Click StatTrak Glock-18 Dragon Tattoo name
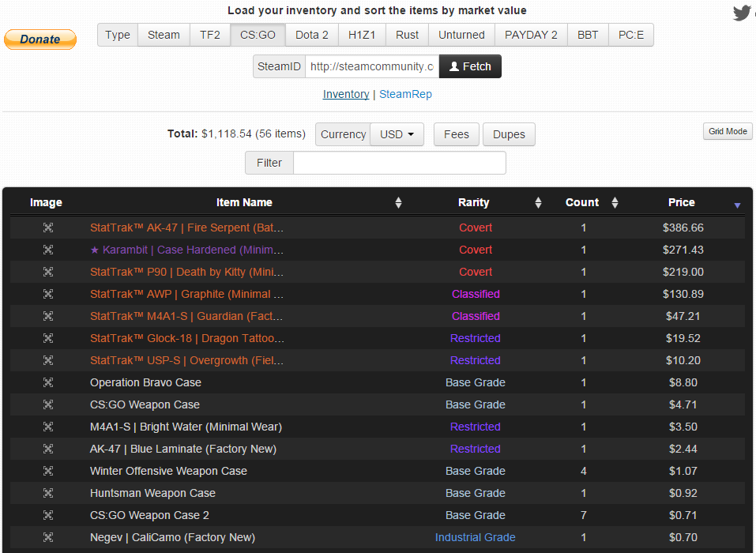The height and width of the screenshot is (553, 756). tap(186, 338)
